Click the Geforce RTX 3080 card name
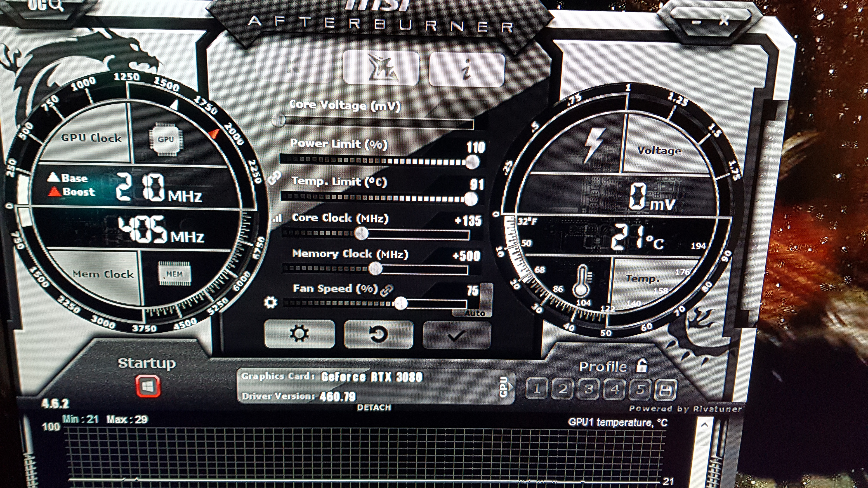Screen dimensions: 868x488 pyautogui.click(x=371, y=377)
